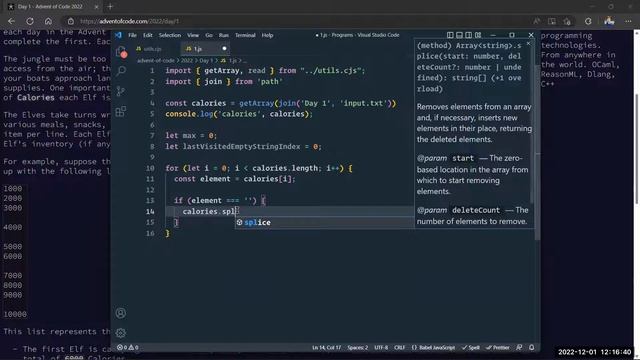The height and width of the screenshot is (360, 640).
Task: Click Day 1 in the breadcrumb
Action: (206, 60)
